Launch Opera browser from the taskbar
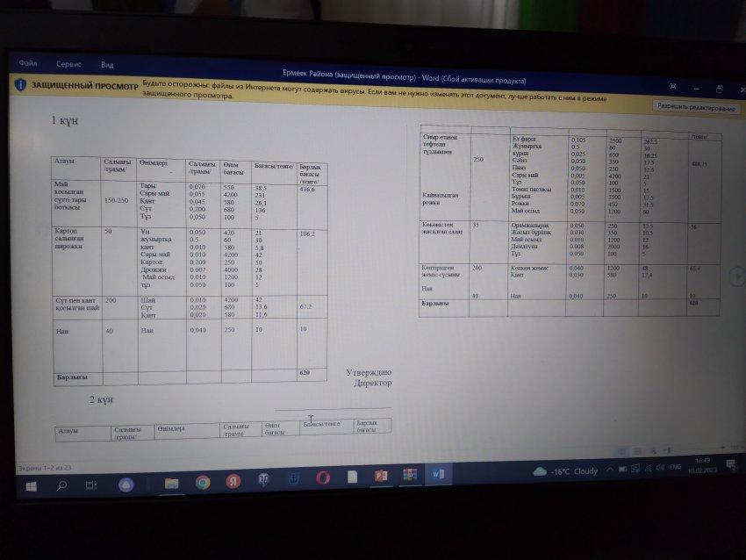Image resolution: width=746 pixels, height=560 pixels. click(323, 477)
